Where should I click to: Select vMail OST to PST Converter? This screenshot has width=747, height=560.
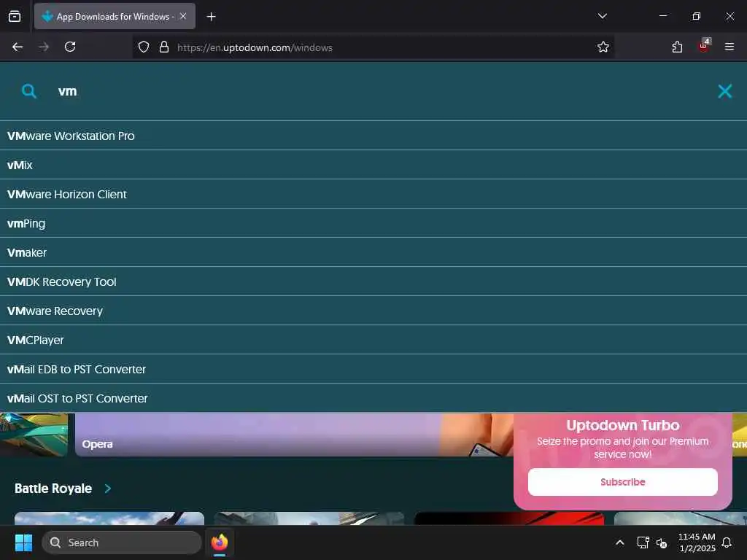click(x=373, y=398)
